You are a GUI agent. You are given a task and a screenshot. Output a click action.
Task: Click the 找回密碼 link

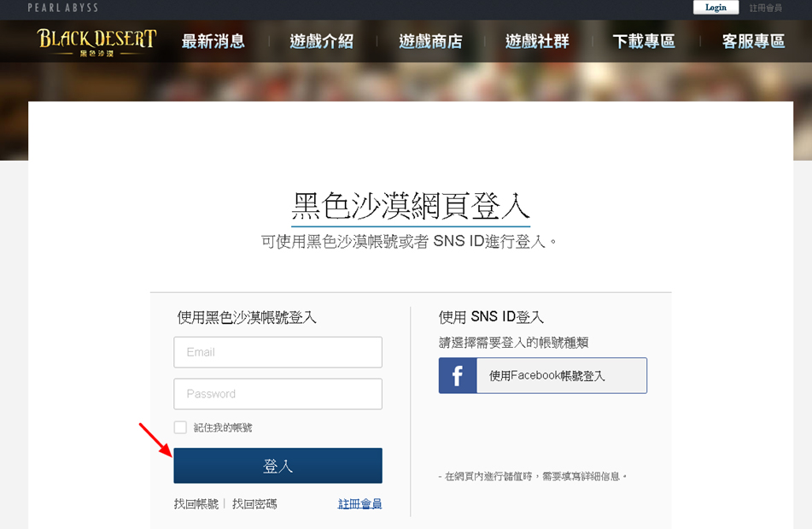[x=254, y=504]
